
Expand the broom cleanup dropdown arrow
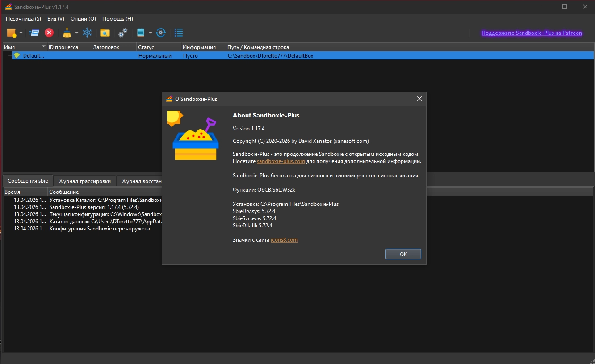coord(76,33)
